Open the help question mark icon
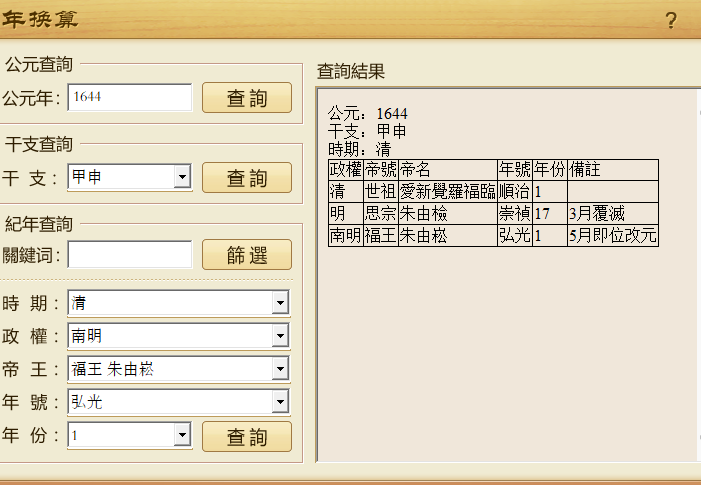 coord(671,20)
